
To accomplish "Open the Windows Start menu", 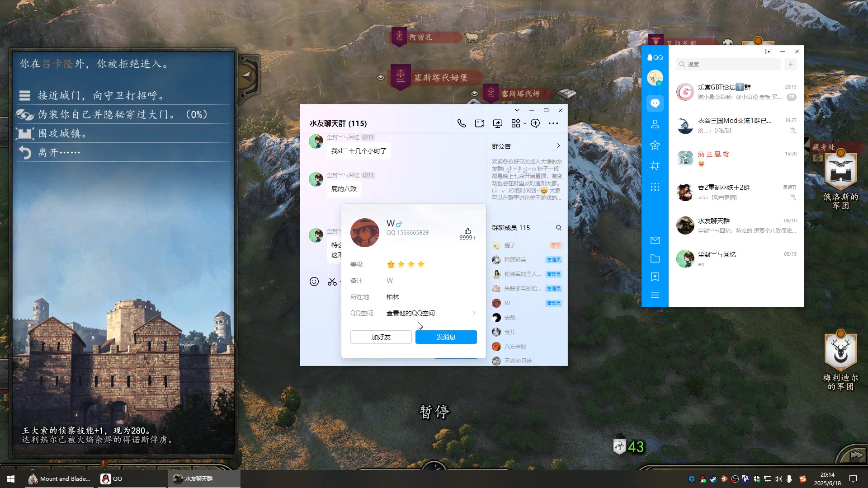I will click(x=11, y=479).
